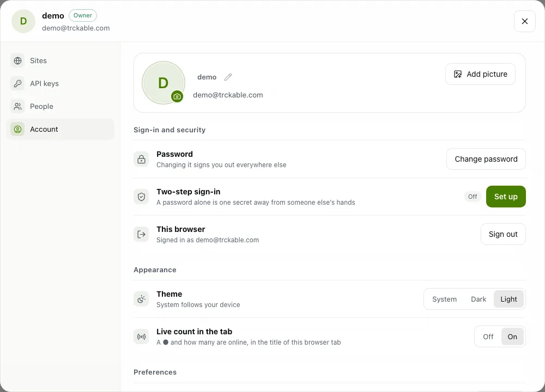Click the large D profile avatar
545x392 pixels.
(x=163, y=83)
